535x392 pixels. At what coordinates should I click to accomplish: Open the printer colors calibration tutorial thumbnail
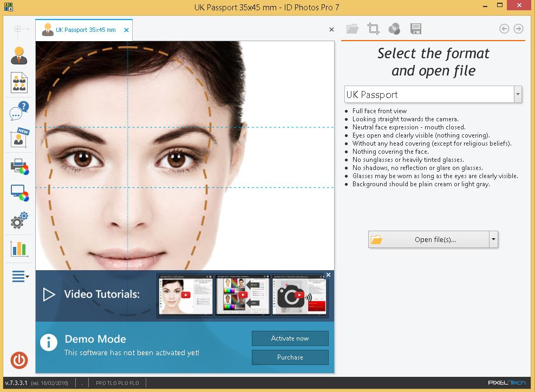(243, 296)
